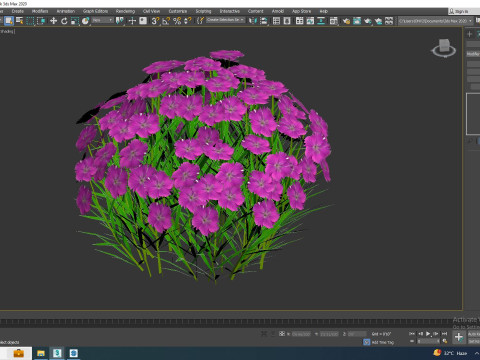
Task: Open the Modifiers menu
Action: coord(40,11)
